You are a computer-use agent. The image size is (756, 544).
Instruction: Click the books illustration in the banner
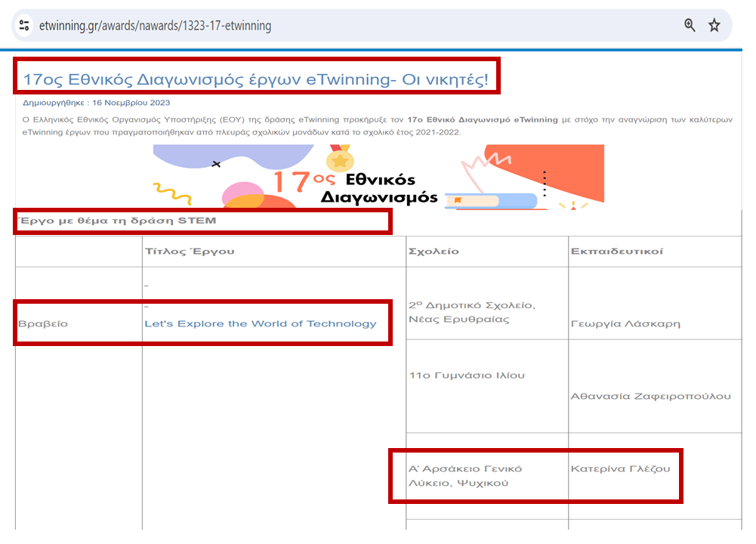pos(489,200)
